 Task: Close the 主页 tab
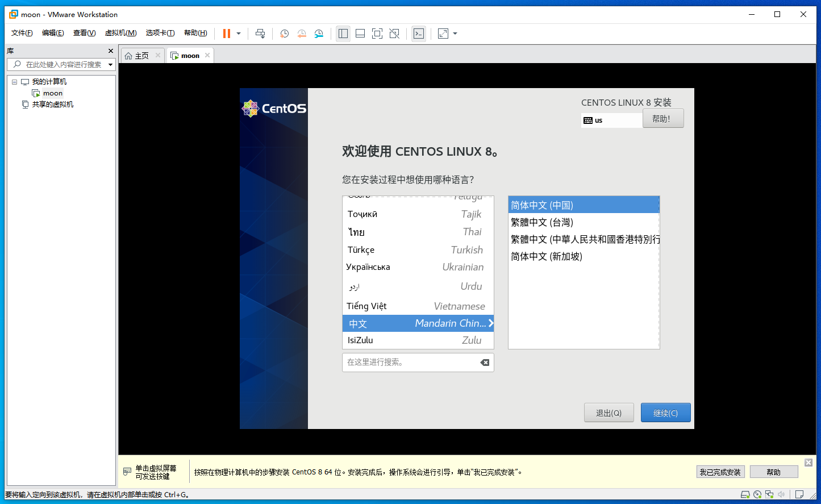(158, 55)
